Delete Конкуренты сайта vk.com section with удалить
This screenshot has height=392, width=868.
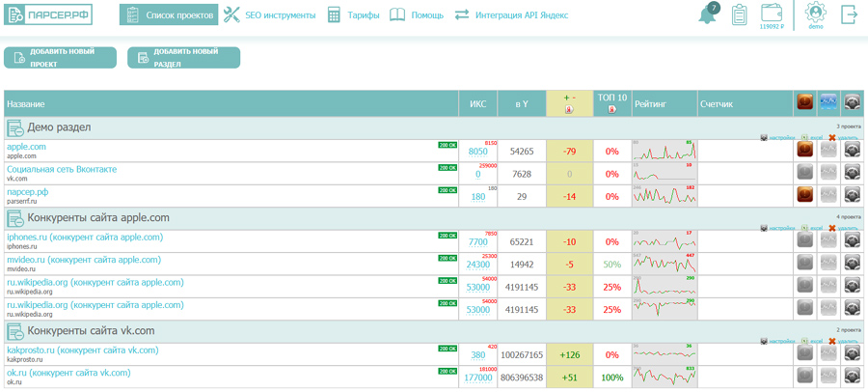(844, 341)
